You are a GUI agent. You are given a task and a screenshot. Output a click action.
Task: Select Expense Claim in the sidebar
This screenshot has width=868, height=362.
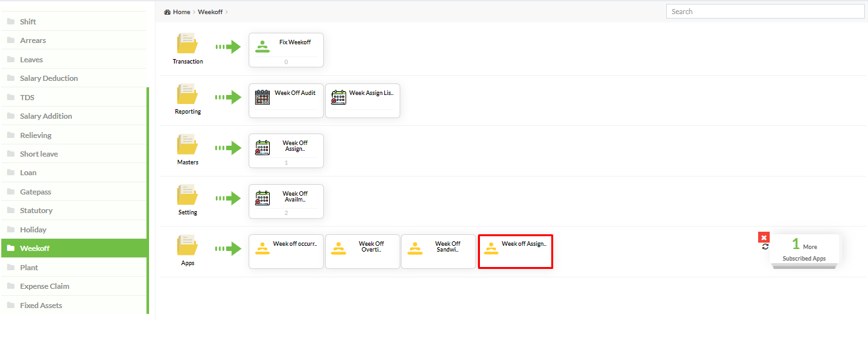pos(74,286)
